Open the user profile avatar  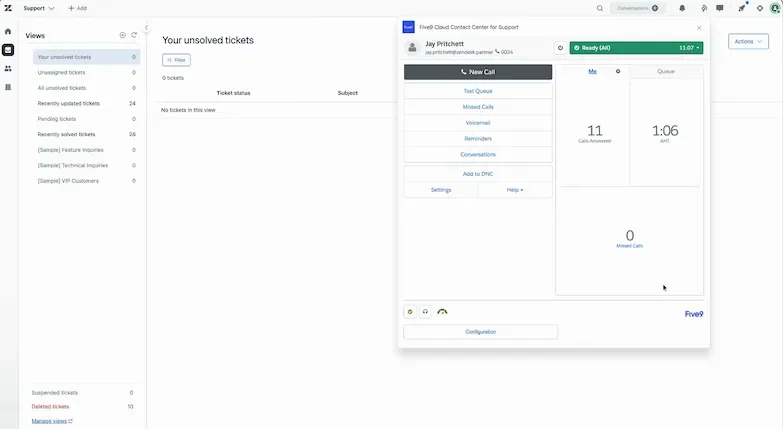[x=775, y=8]
